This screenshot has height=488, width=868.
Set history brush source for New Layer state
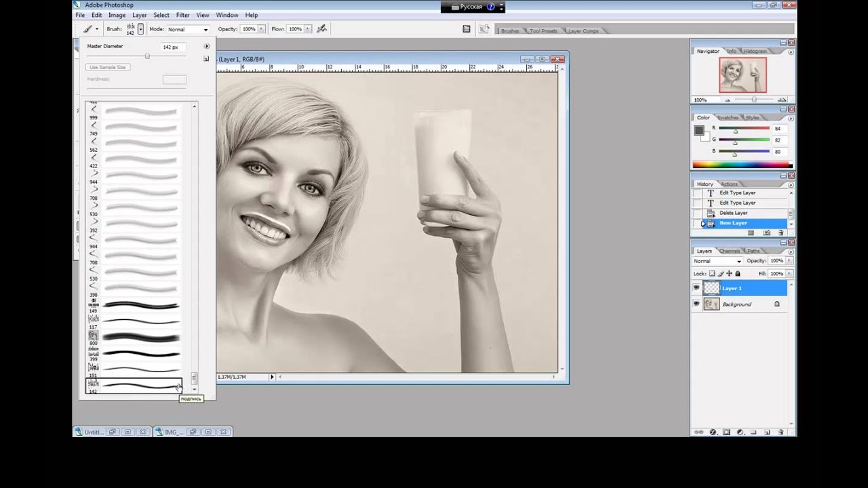(697, 223)
